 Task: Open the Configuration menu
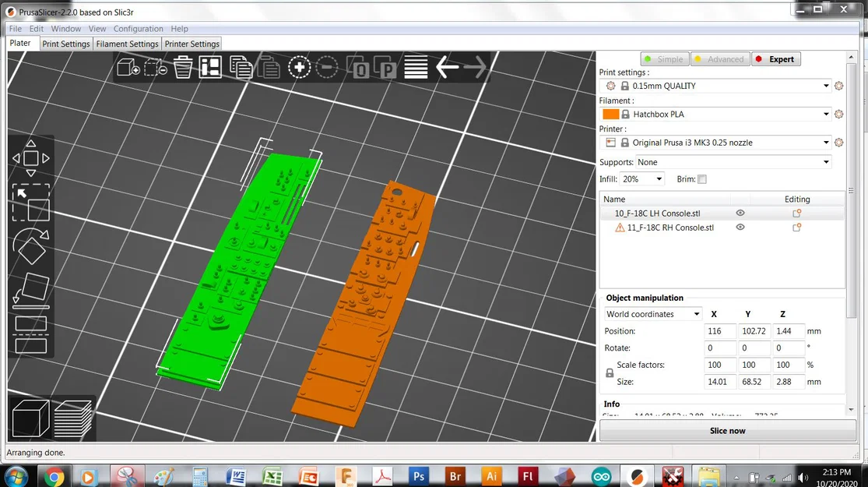pos(139,29)
